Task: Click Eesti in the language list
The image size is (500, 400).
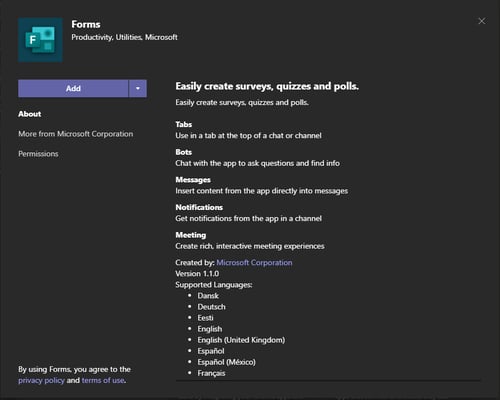Action: [x=205, y=318]
